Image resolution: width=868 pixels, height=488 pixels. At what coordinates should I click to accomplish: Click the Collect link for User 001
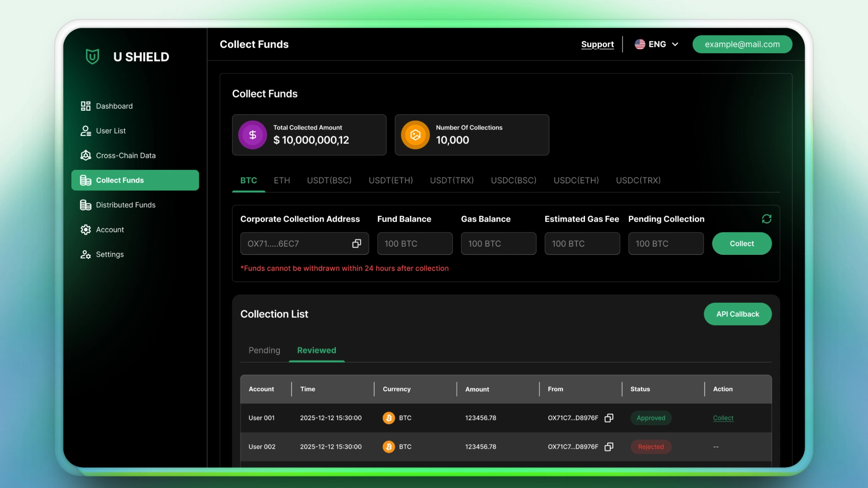tap(723, 418)
